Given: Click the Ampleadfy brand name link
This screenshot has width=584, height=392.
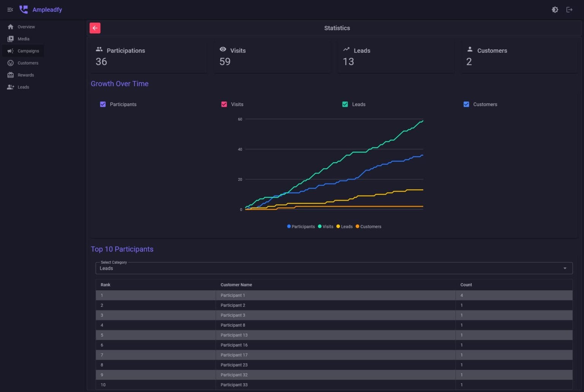Looking at the screenshot, I should coord(47,9).
